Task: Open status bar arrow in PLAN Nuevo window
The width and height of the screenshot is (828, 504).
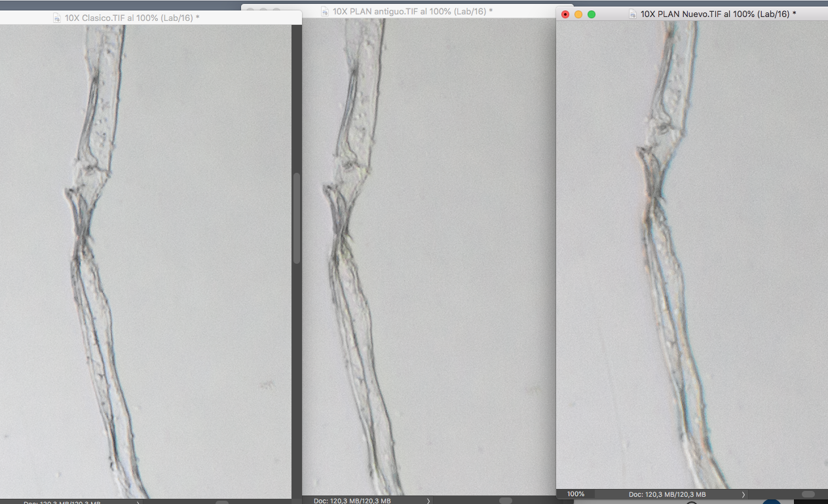Action: [x=743, y=494]
